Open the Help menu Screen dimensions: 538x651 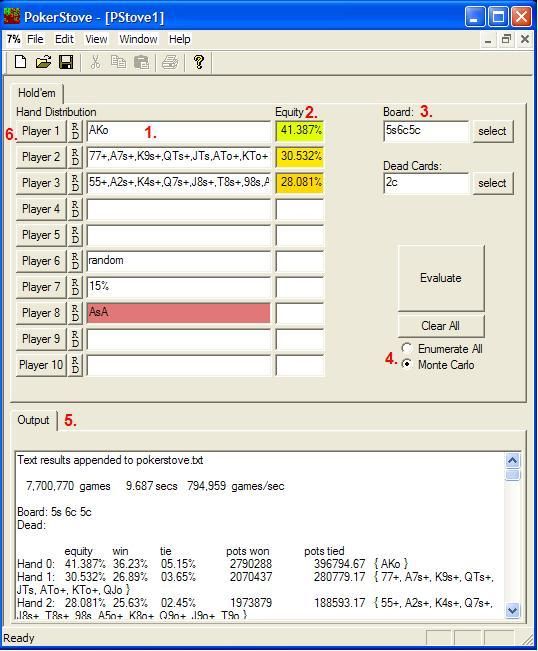click(180, 39)
